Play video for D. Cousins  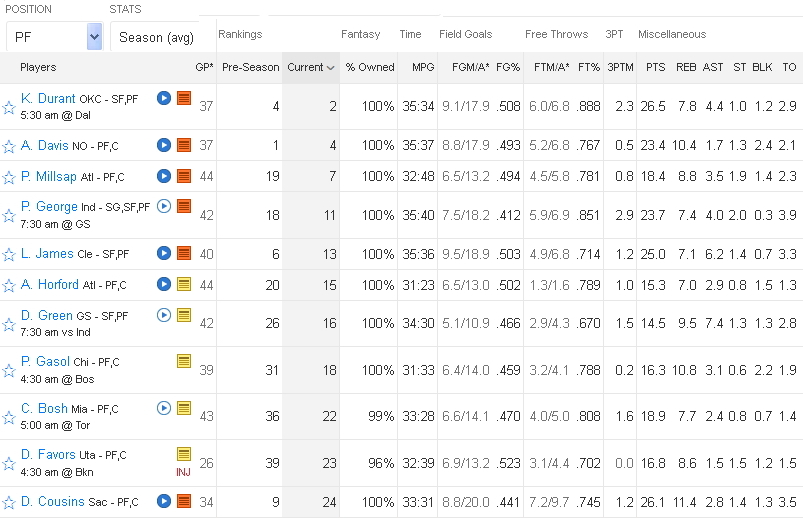[x=164, y=501]
